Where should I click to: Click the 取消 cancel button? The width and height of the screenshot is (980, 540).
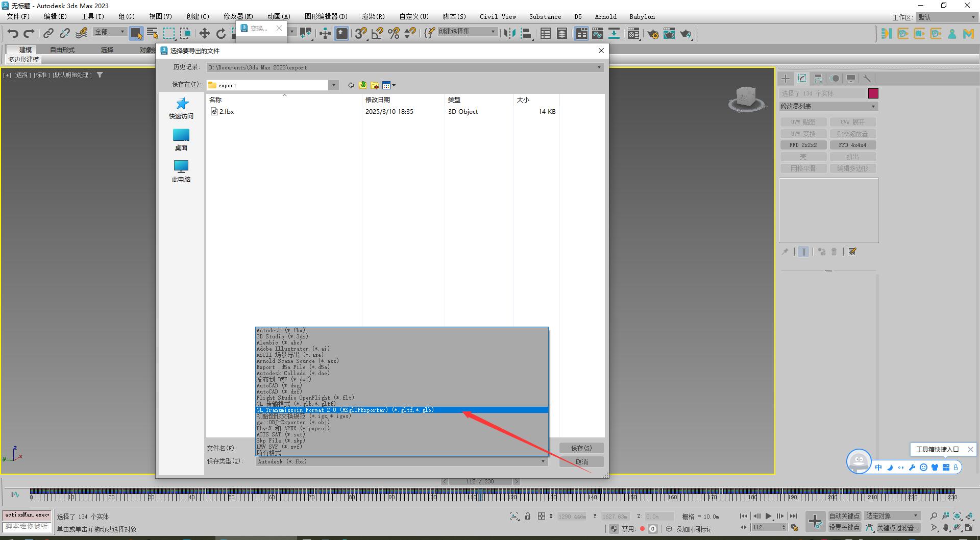tap(581, 462)
